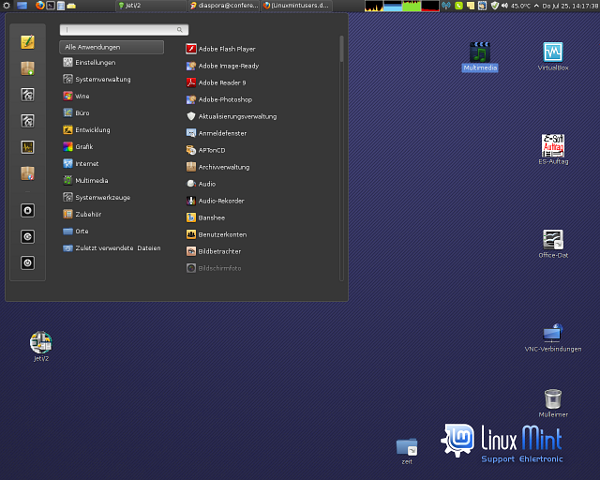Click the menu search input field
The width and height of the screenshot is (600, 480).
point(123,30)
